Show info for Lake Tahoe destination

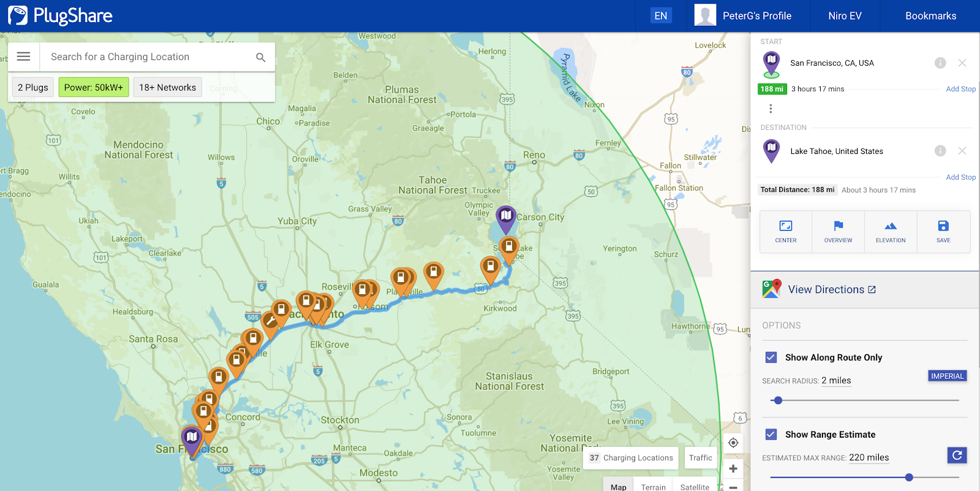(x=940, y=151)
